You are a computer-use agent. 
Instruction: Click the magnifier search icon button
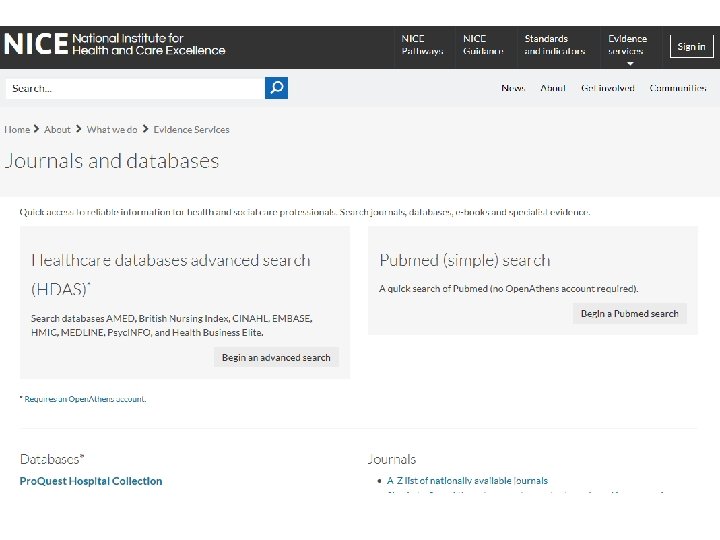point(277,88)
